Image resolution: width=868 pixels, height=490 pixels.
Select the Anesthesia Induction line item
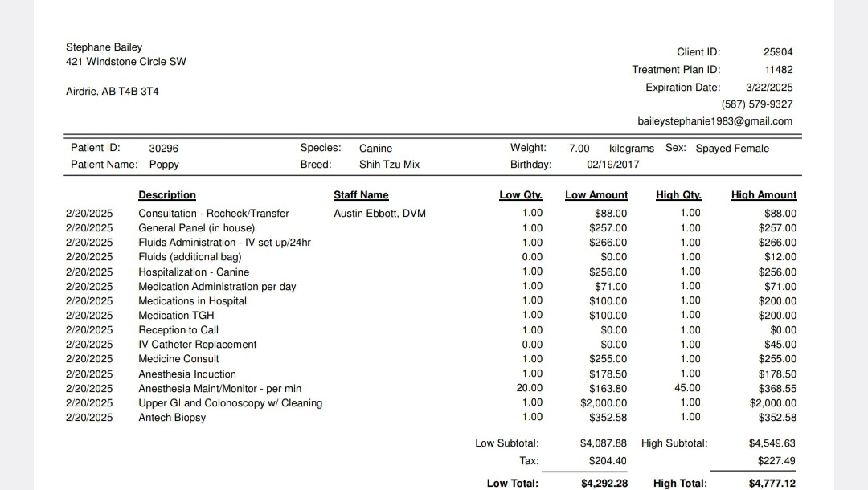click(x=187, y=374)
